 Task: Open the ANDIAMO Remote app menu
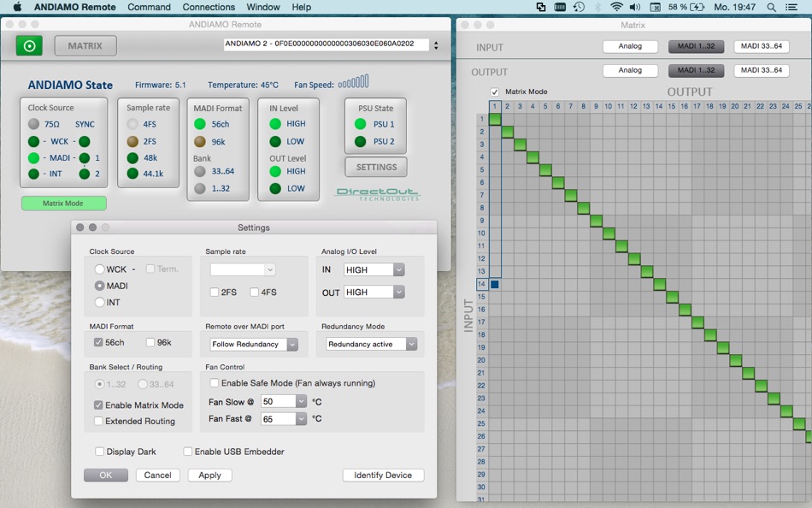coord(75,7)
